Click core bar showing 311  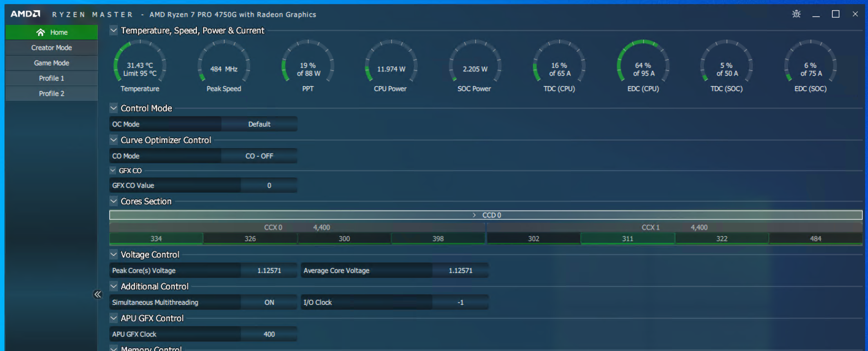pyautogui.click(x=628, y=238)
